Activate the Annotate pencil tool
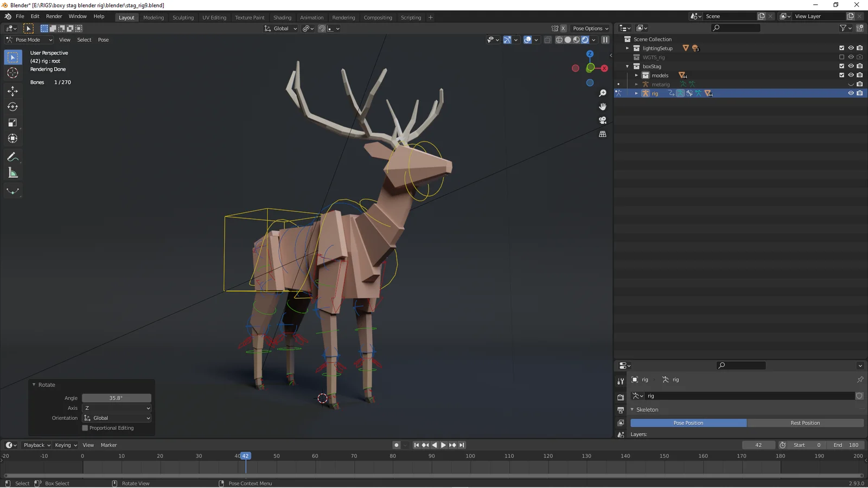The width and height of the screenshot is (868, 488). [12, 157]
